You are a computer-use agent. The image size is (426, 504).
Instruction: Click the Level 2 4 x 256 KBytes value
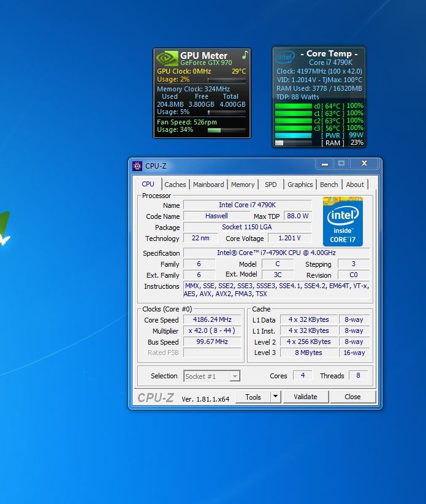(309, 342)
